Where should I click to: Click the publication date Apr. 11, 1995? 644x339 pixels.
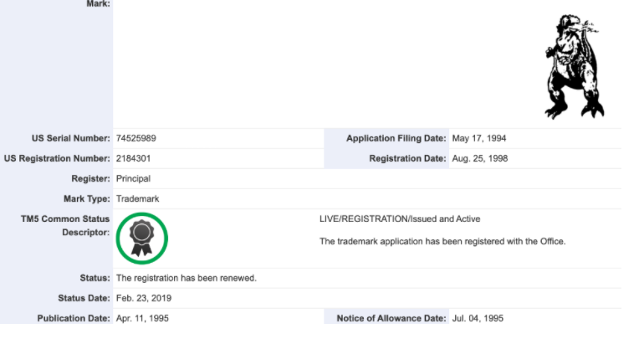pyautogui.click(x=142, y=318)
